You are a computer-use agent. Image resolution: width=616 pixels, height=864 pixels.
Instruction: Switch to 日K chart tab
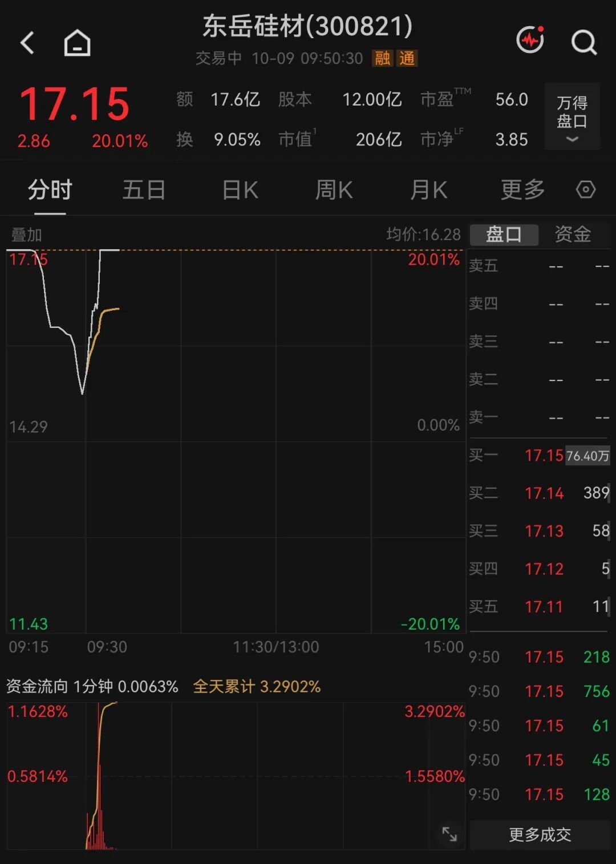coord(240,189)
